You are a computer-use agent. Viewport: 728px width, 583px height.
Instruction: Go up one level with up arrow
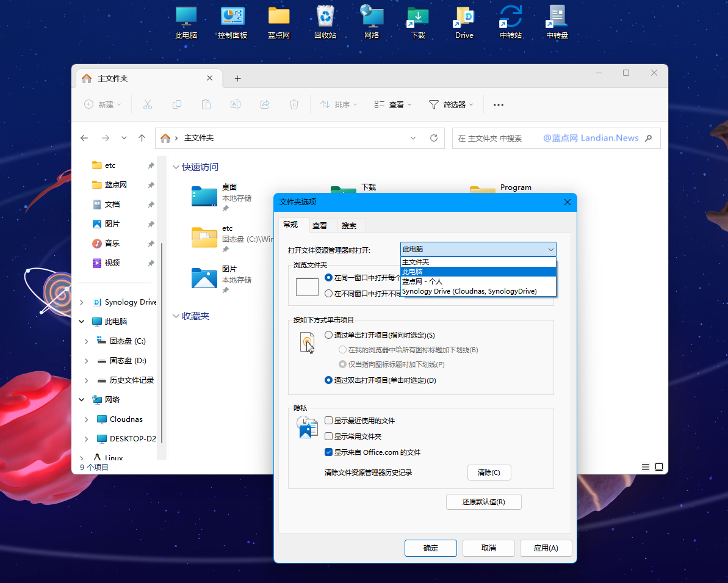click(142, 138)
